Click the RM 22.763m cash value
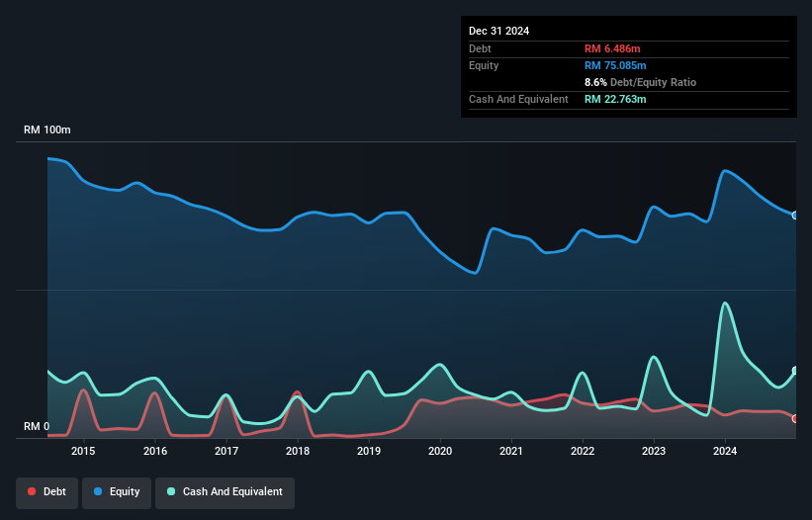 click(x=615, y=99)
